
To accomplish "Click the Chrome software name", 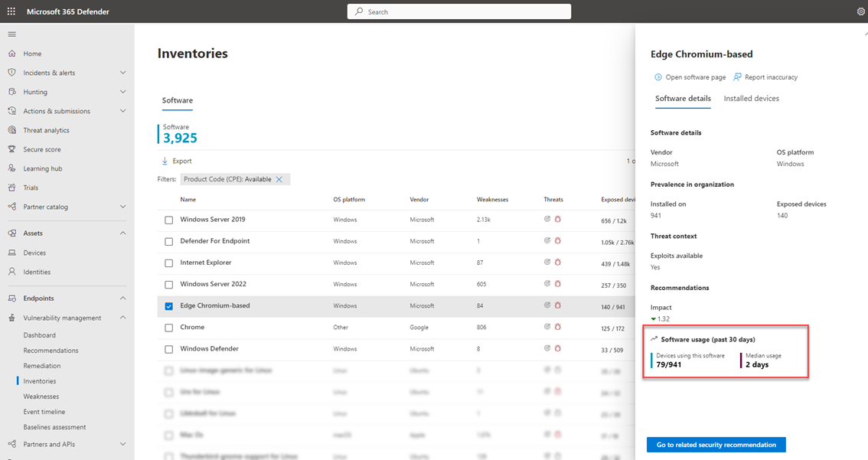I will [x=192, y=327].
